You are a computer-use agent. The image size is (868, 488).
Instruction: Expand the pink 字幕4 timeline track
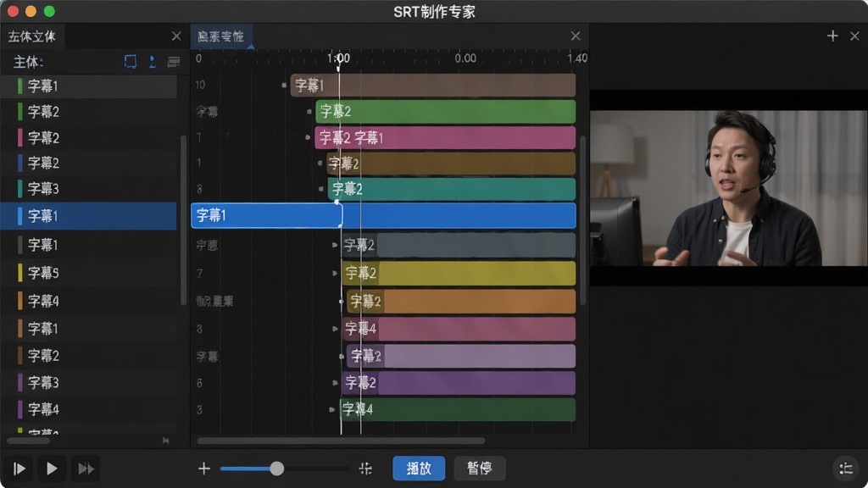[334, 329]
